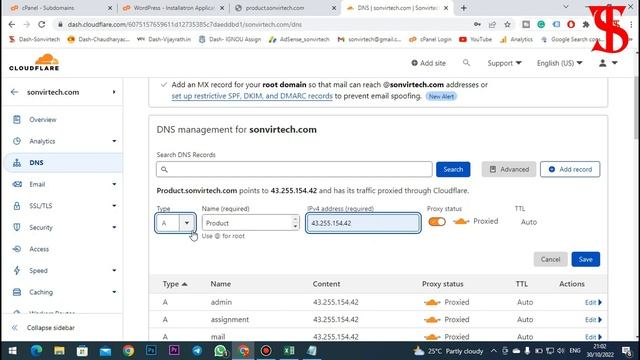Expand the Email submenu arrow
Image resolution: width=640 pixels, height=360 pixels.
(114, 184)
